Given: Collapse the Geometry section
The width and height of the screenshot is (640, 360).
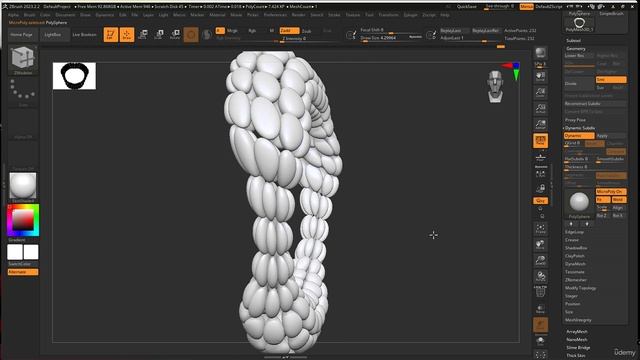Looking at the screenshot, I should point(576,49).
